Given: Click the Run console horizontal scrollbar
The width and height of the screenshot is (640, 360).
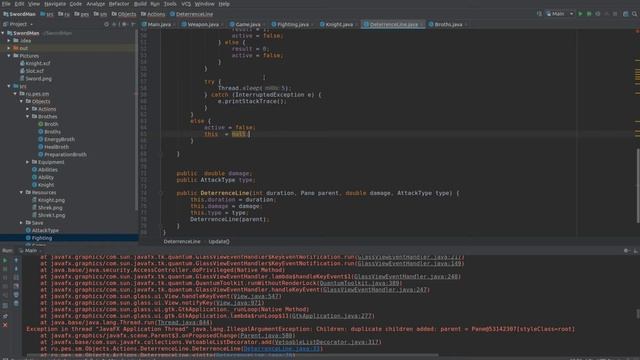Looking at the screenshot, I should [233, 356].
